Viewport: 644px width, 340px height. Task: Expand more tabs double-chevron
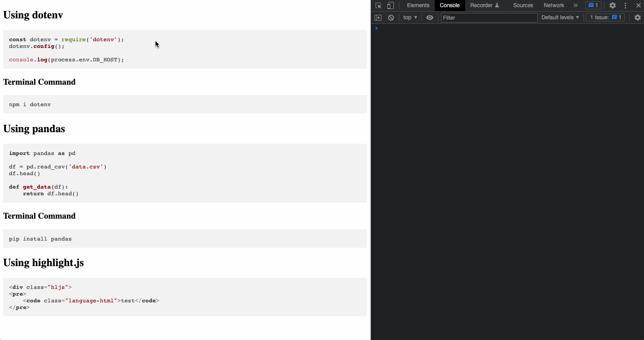click(x=575, y=5)
